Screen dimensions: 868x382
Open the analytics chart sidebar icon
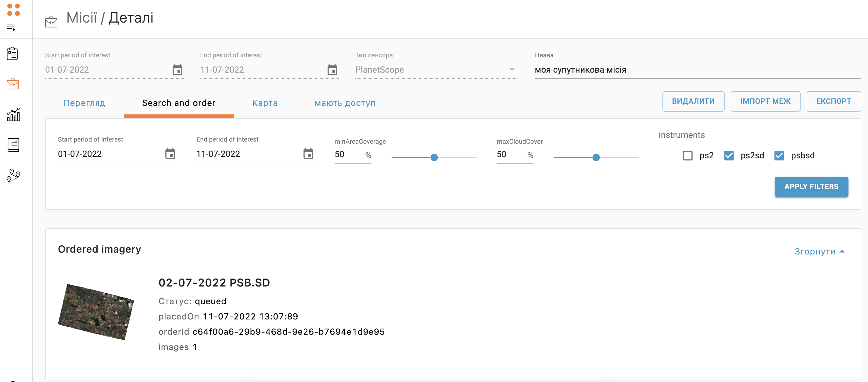coord(13,115)
